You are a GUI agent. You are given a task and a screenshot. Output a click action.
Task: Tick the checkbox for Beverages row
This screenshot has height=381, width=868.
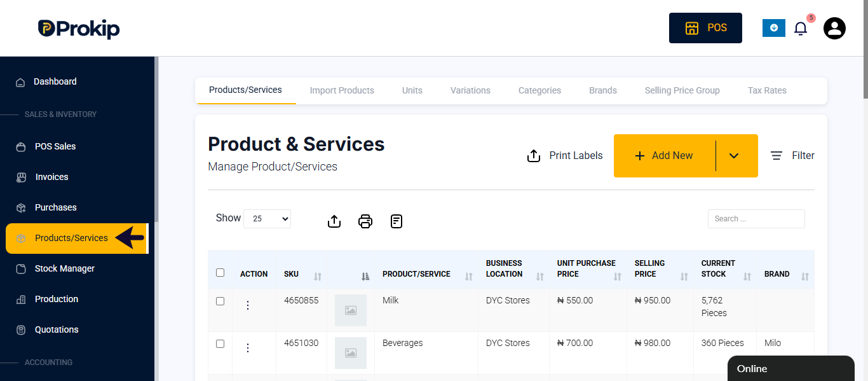pos(220,343)
